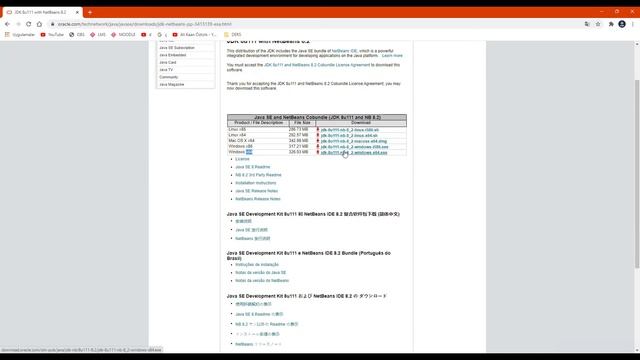This screenshot has height=360, width=640.
Task: Open the NetBeans Release Notes link
Action: [x=258, y=199]
